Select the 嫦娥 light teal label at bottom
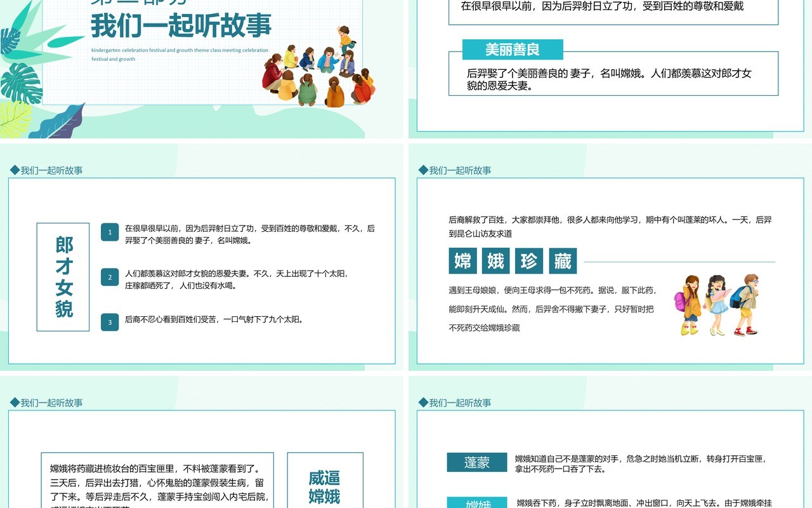The width and height of the screenshot is (812, 508). 478,502
